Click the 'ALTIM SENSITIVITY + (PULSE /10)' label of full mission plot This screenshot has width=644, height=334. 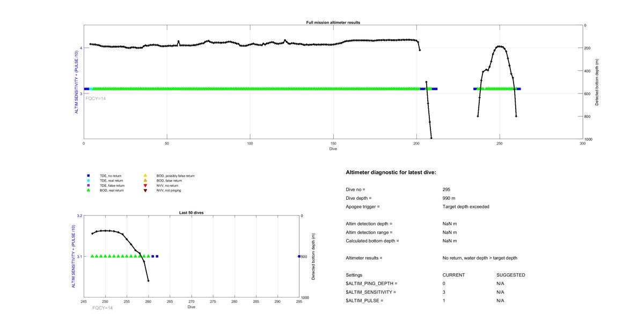point(75,82)
